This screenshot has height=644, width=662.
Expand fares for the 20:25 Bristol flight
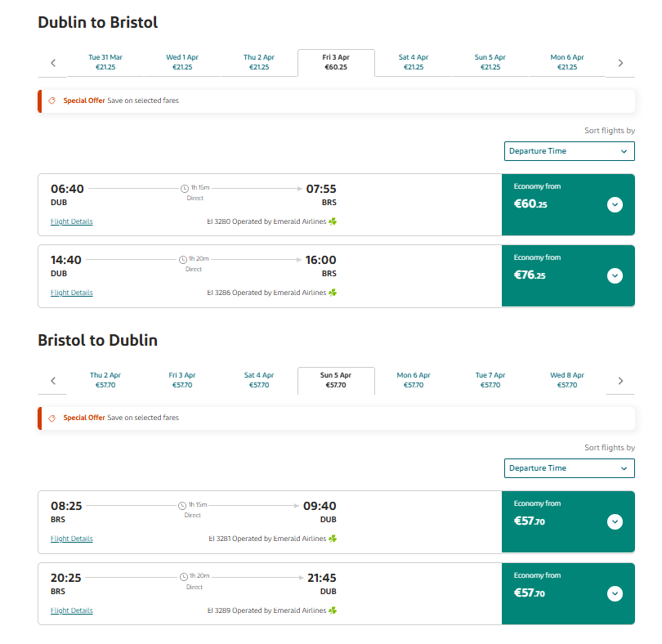coord(615,593)
